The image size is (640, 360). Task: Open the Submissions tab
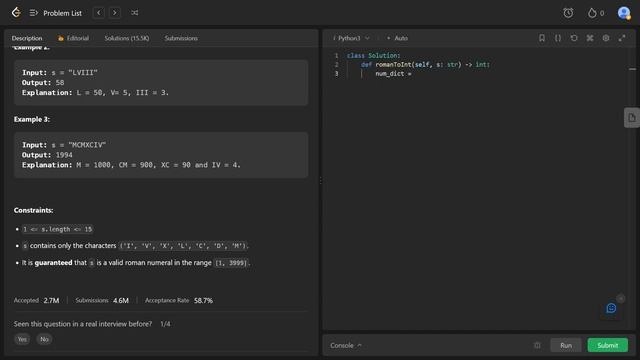point(181,38)
